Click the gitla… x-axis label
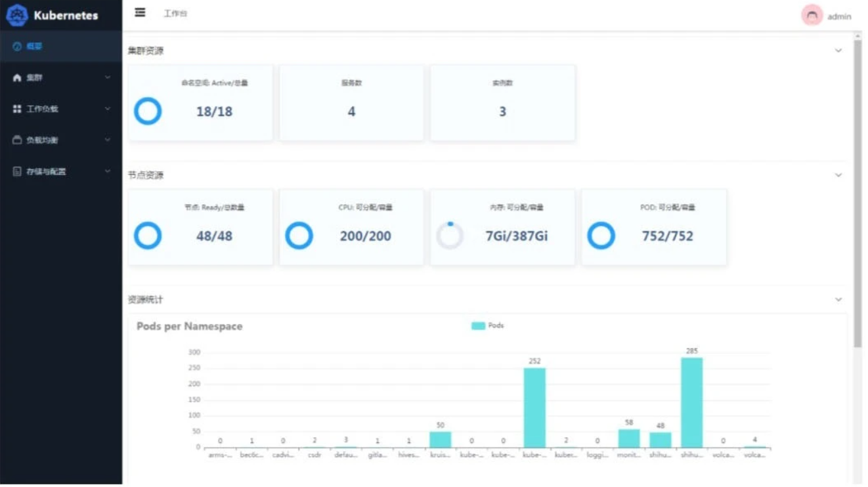The width and height of the screenshot is (868, 487). (x=378, y=455)
